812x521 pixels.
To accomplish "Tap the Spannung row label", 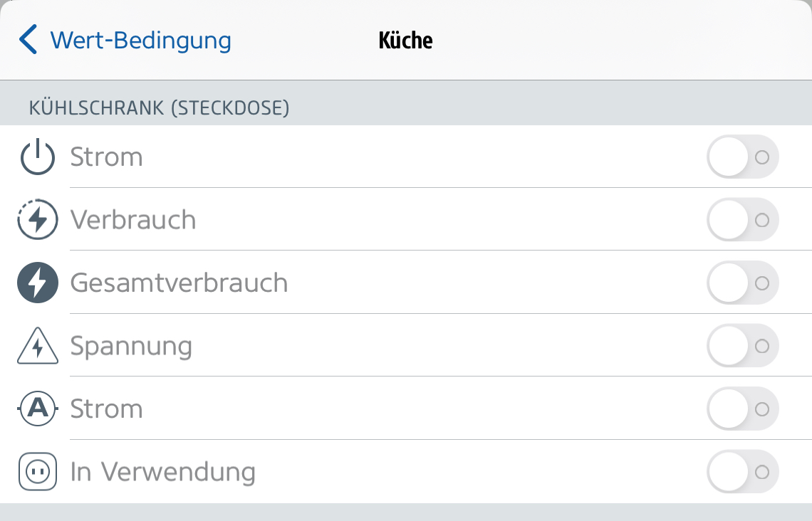I will [131, 346].
